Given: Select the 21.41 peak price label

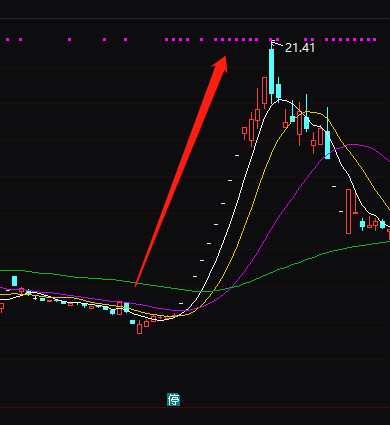Looking at the screenshot, I should [x=300, y=48].
